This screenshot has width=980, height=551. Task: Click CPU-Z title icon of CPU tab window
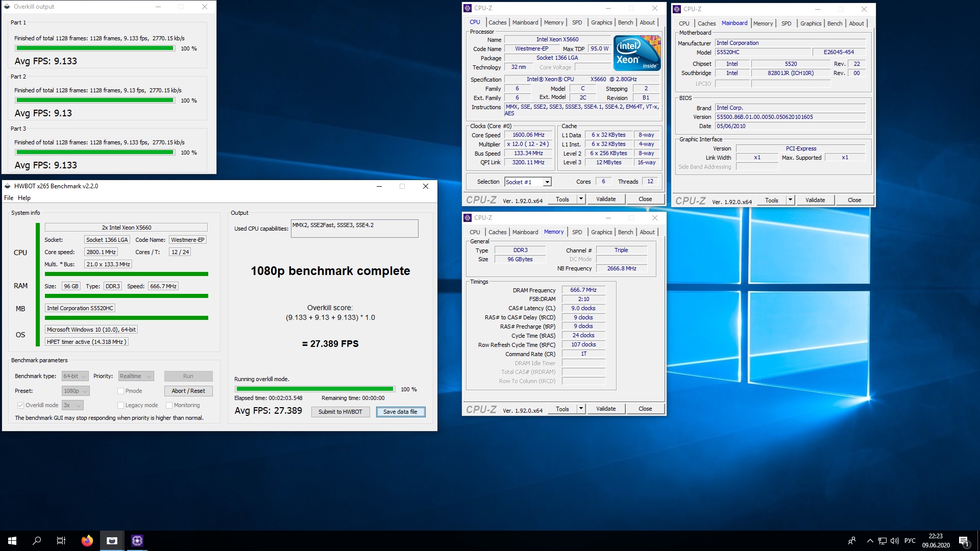tap(468, 8)
